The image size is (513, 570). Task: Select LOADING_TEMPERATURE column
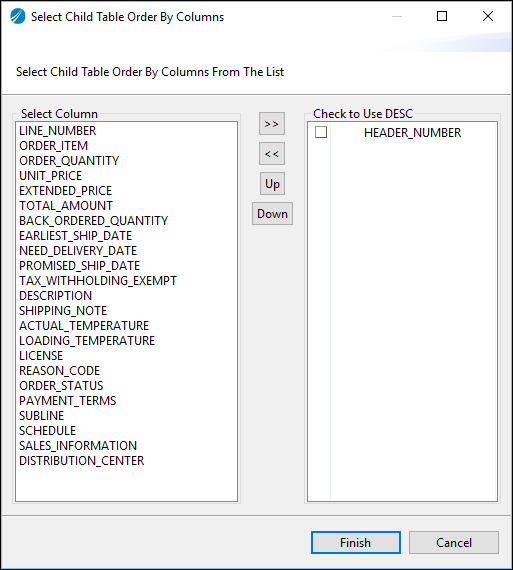(87, 341)
